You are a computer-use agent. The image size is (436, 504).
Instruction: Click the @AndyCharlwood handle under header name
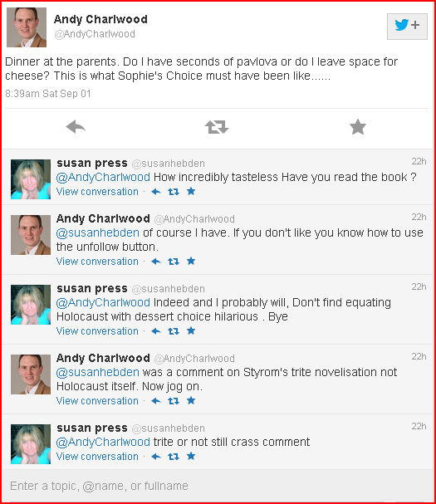pos(95,34)
